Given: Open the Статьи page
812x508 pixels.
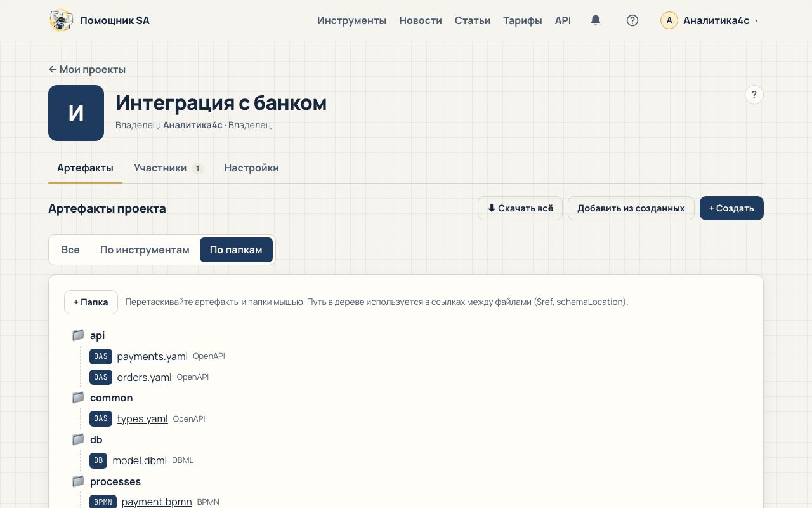Looking at the screenshot, I should click(473, 20).
